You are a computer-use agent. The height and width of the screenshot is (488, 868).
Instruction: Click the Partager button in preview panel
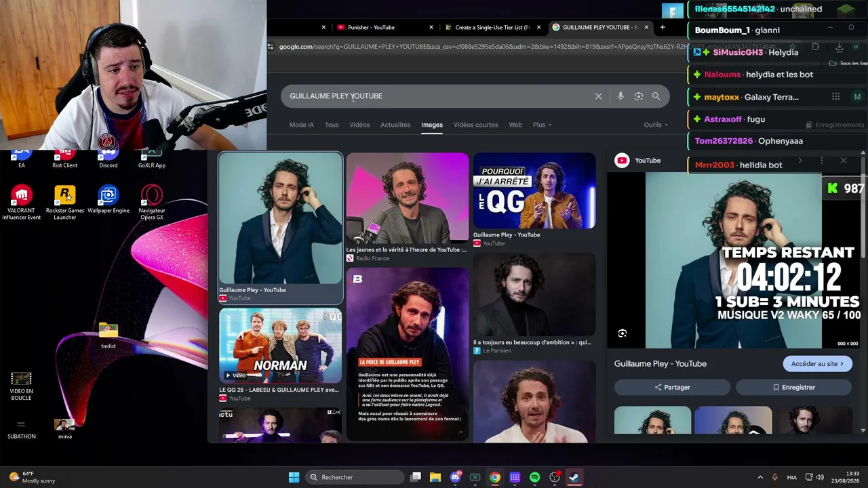click(x=672, y=387)
